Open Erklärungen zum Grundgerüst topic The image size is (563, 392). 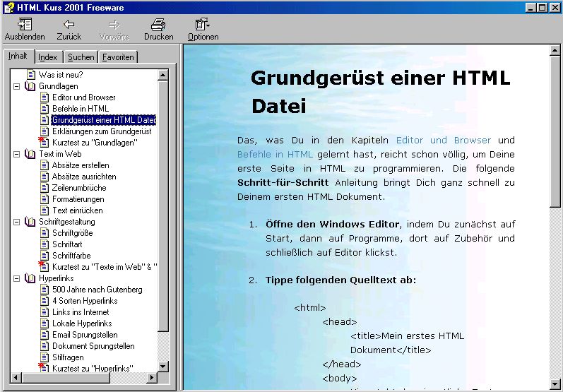pos(102,131)
